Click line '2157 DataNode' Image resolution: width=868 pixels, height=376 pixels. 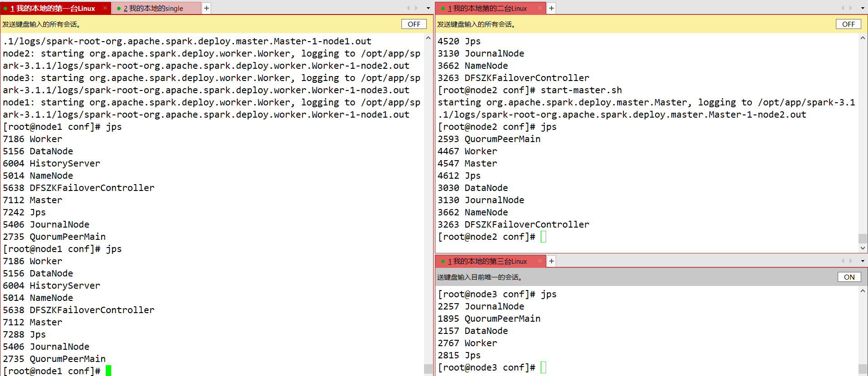(x=473, y=331)
